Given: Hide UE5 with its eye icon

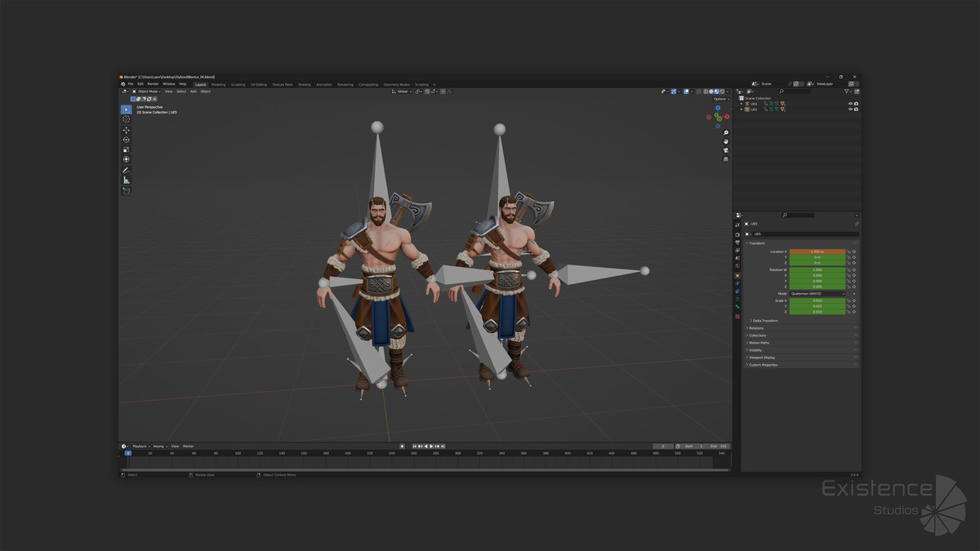Looking at the screenshot, I should (850, 109).
